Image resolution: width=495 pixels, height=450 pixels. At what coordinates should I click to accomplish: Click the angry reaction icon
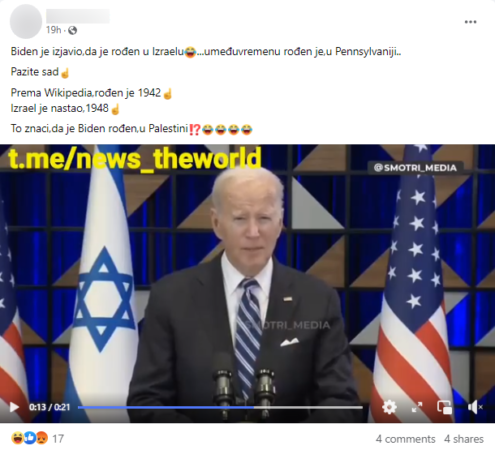[42, 438]
